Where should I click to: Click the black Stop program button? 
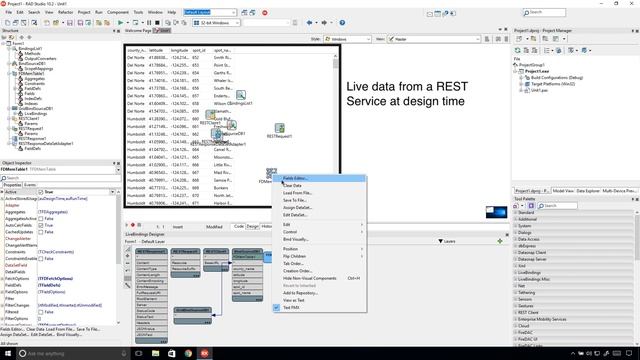[157, 23]
